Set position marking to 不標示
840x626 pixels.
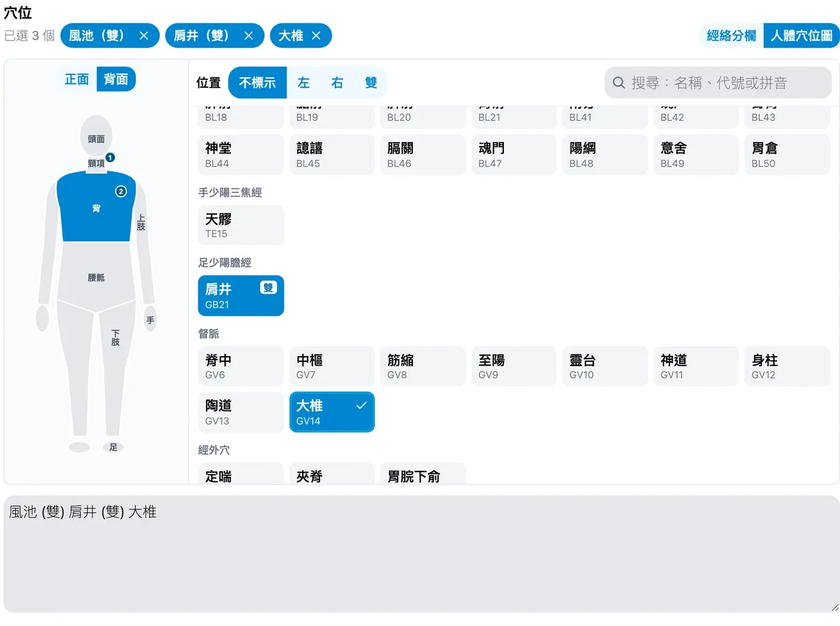pyautogui.click(x=257, y=83)
